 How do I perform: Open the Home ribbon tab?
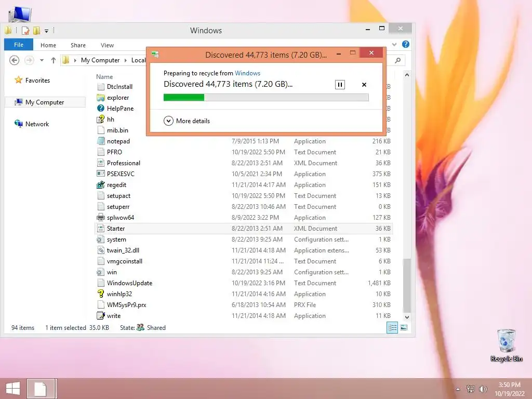pos(48,45)
